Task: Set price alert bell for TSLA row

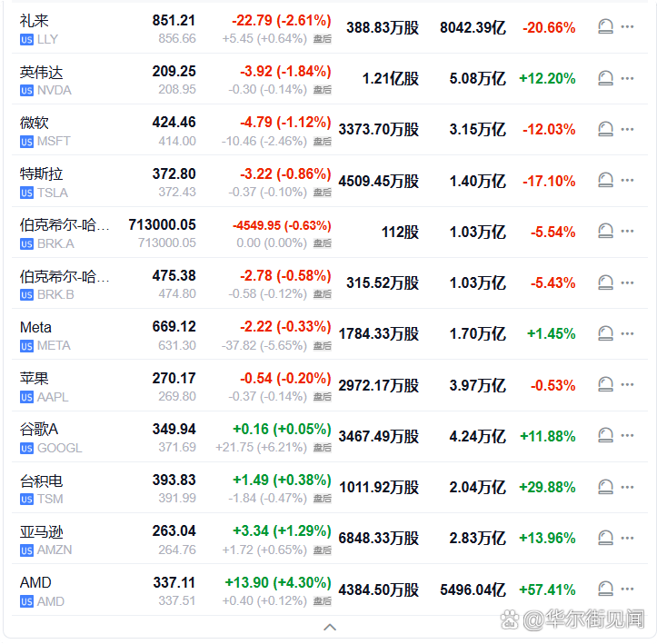Action: point(605,181)
